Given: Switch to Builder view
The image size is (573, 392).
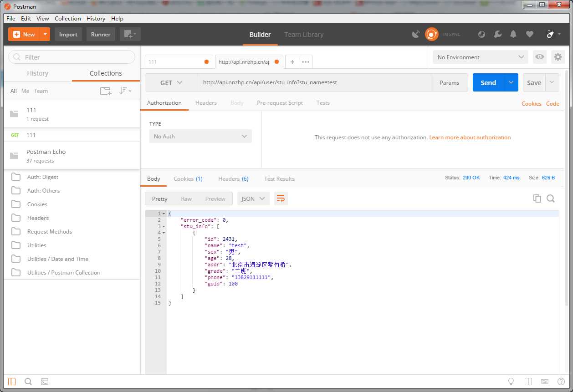Looking at the screenshot, I should tap(260, 35).
